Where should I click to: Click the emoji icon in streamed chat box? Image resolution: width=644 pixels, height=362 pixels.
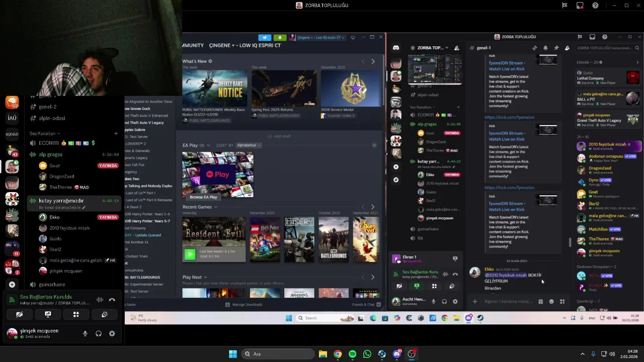coord(551,302)
